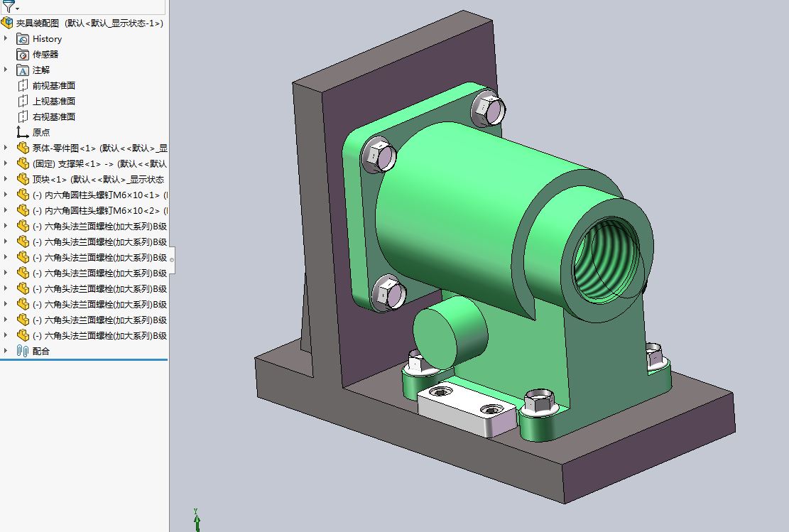Expand 内六角圆柱头螺钉M6×10<1> component
The width and height of the screenshot is (789, 532).
[x=6, y=195]
